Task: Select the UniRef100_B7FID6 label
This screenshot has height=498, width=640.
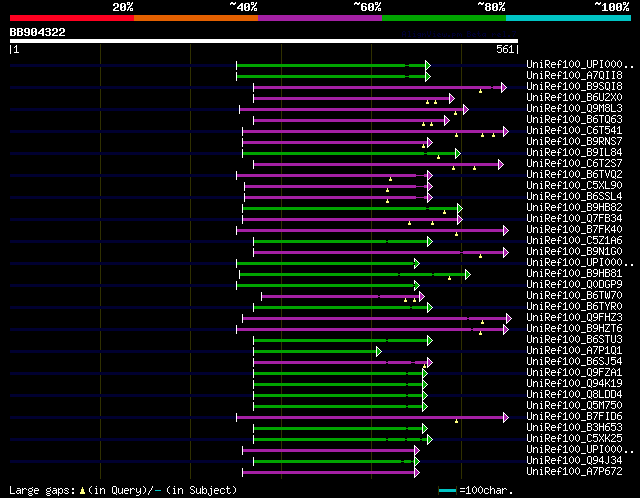Action: click(574, 417)
